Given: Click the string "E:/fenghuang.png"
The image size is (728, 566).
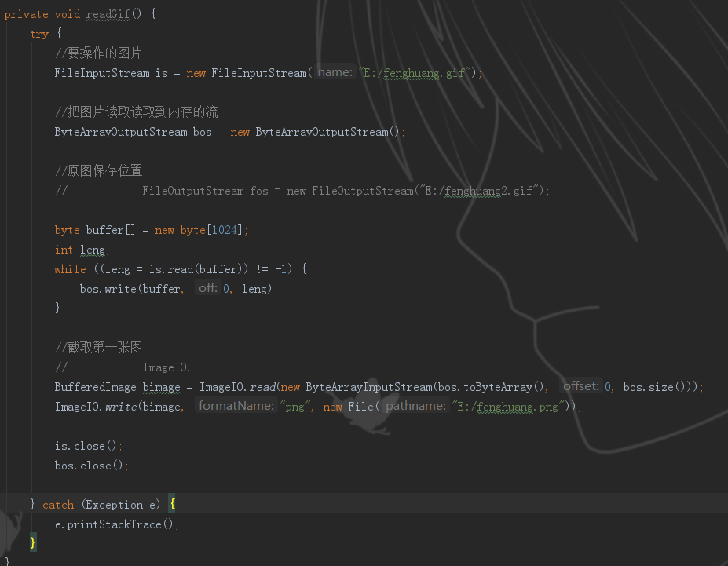Looking at the screenshot, I should pyautogui.click(x=510, y=407).
